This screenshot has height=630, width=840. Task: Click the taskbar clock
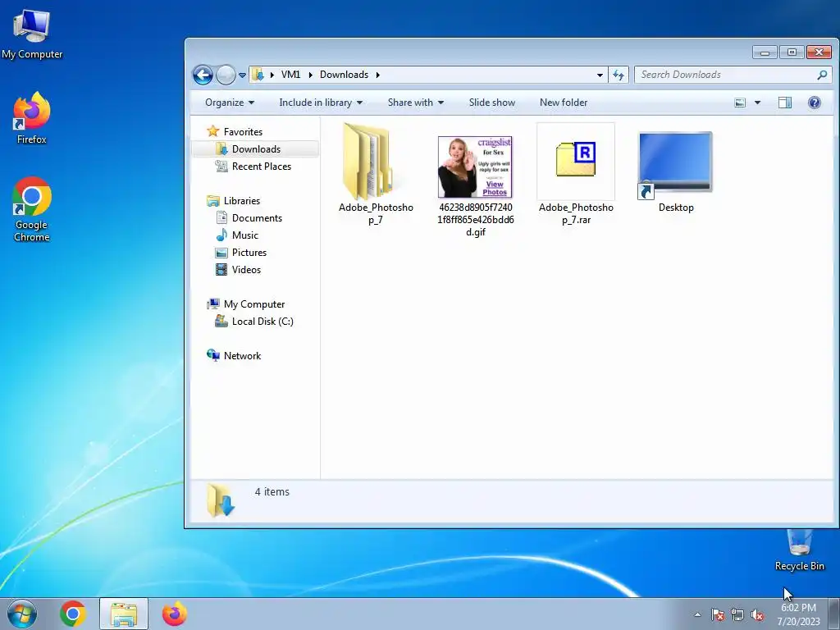[798, 614]
